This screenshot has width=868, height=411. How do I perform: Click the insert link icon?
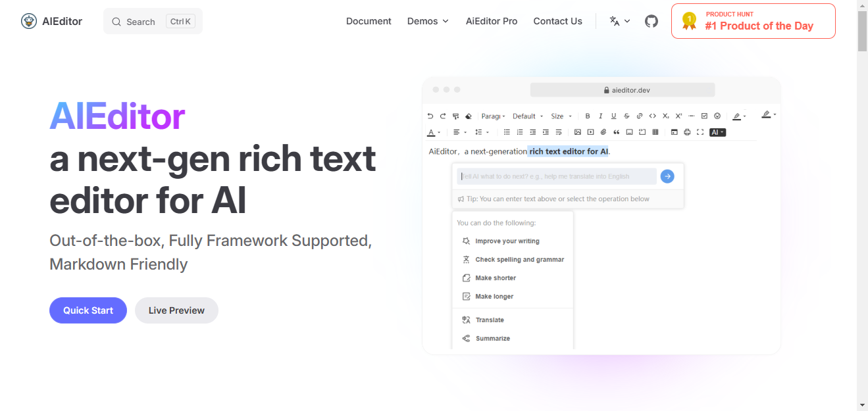[640, 116]
